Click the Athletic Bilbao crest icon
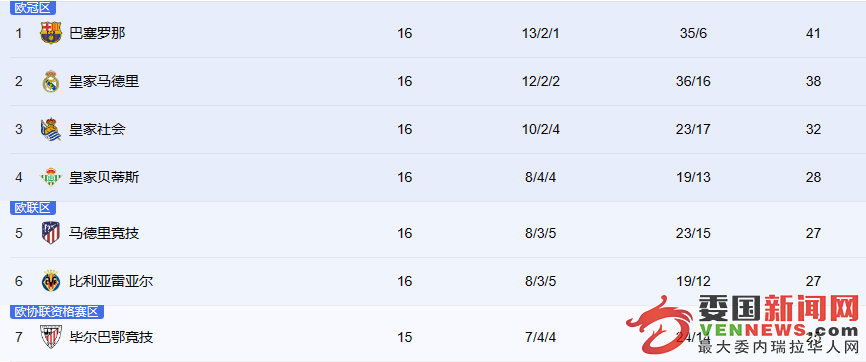This screenshot has width=866, height=362. [51, 337]
